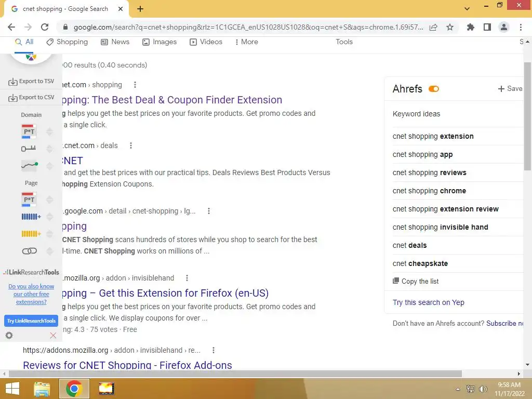Viewport: 532px width, 399px height.
Task: Copy the list of keyword ideas
Action: click(416, 281)
